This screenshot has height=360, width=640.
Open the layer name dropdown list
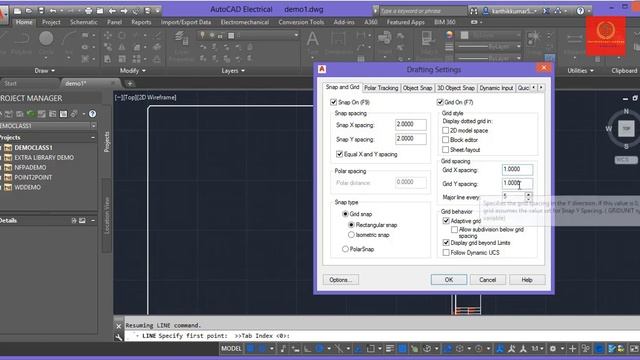pos(296,36)
